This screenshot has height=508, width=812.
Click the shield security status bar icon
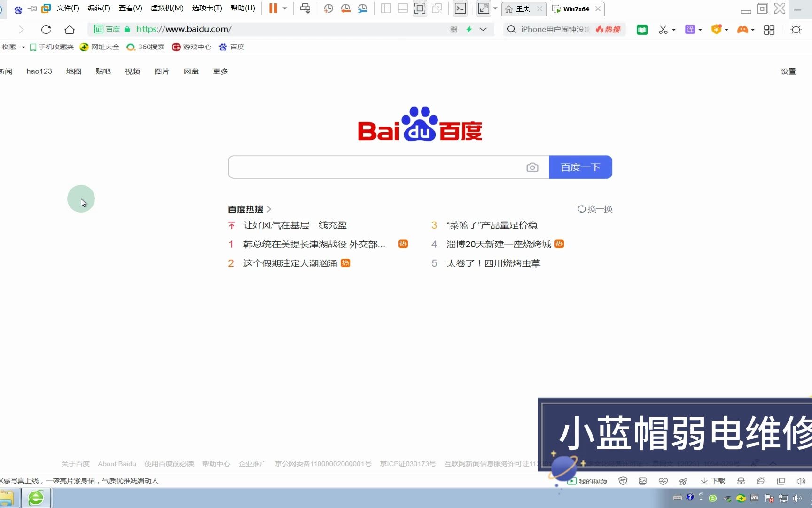623,481
